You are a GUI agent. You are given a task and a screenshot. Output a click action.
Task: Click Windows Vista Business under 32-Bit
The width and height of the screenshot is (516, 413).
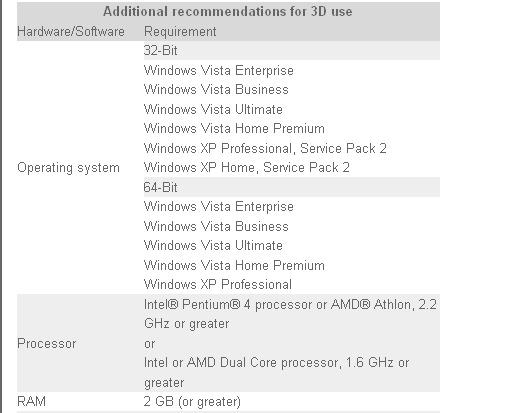pos(216,90)
